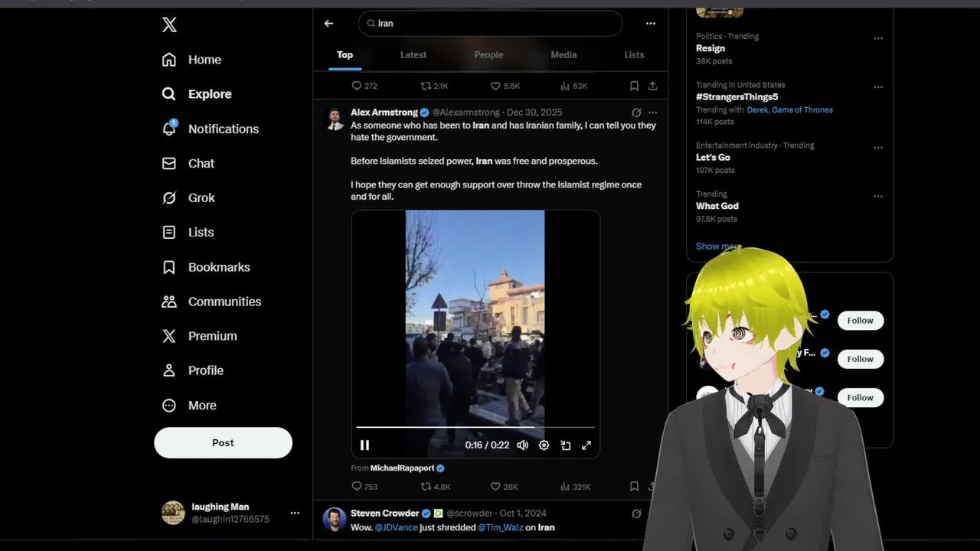Switch to Lists search tab

[x=634, y=55]
